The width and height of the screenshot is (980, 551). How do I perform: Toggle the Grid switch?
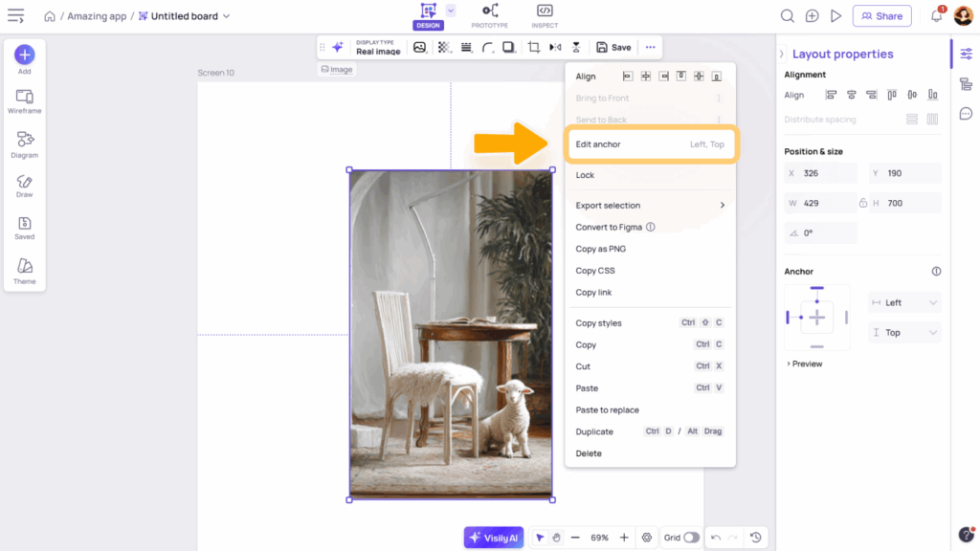tap(690, 538)
